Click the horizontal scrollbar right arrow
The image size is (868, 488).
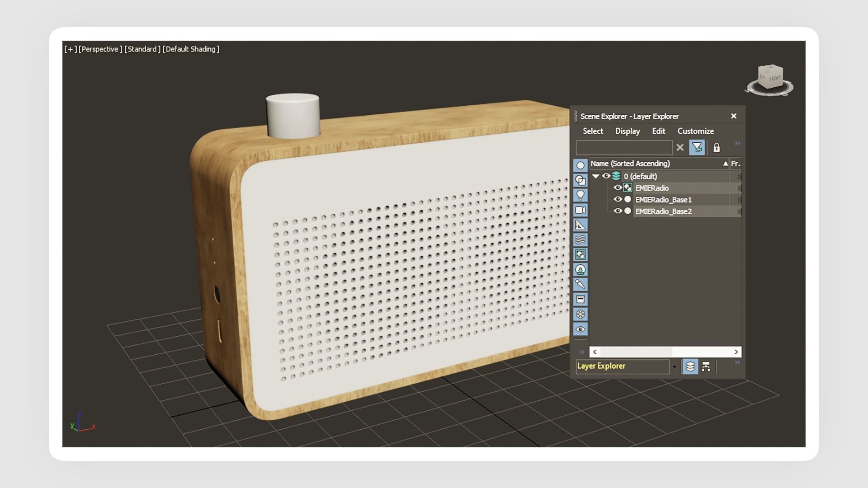pos(736,352)
